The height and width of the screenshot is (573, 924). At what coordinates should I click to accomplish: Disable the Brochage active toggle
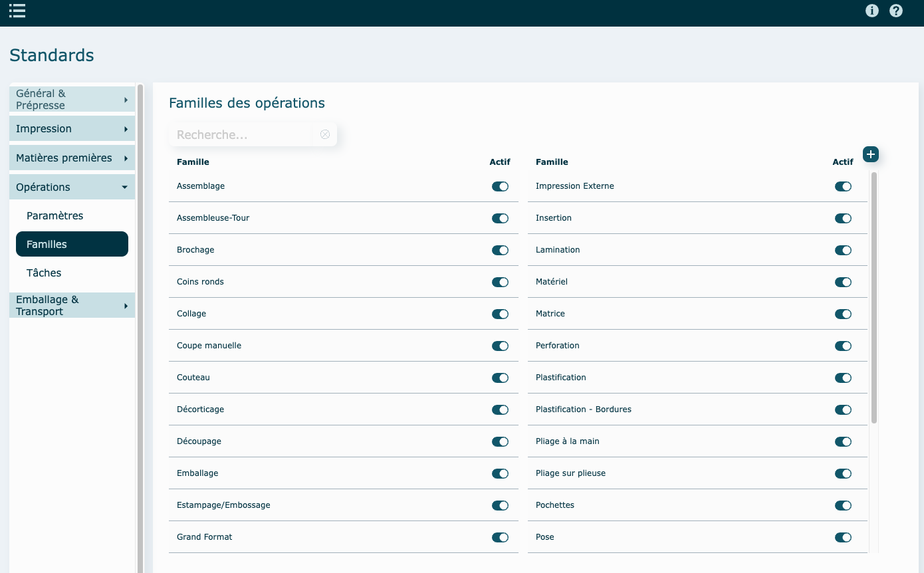click(x=500, y=251)
